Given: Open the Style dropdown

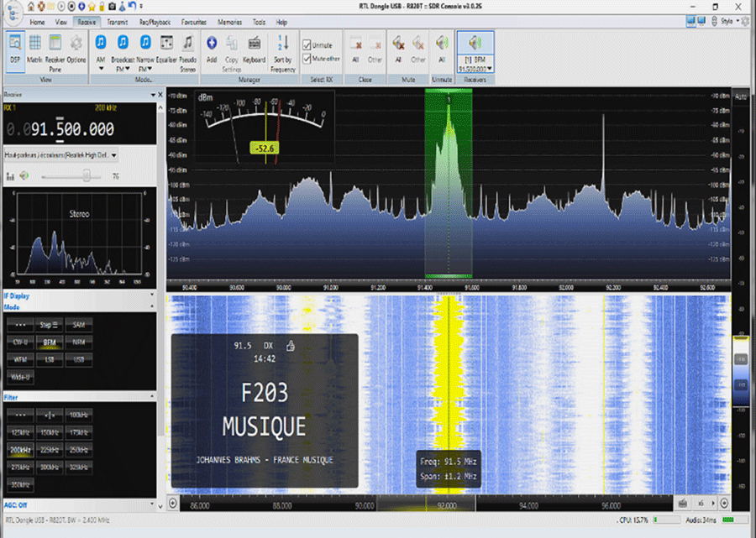Looking at the screenshot, I should pyautogui.click(x=729, y=21).
